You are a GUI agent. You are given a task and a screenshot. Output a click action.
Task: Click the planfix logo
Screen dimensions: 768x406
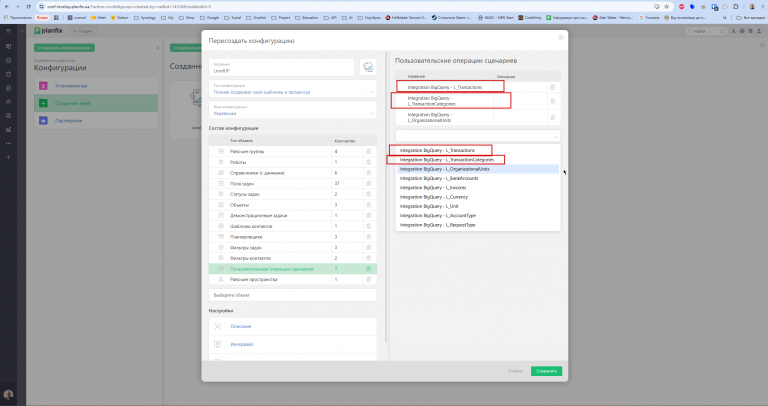click(48, 31)
